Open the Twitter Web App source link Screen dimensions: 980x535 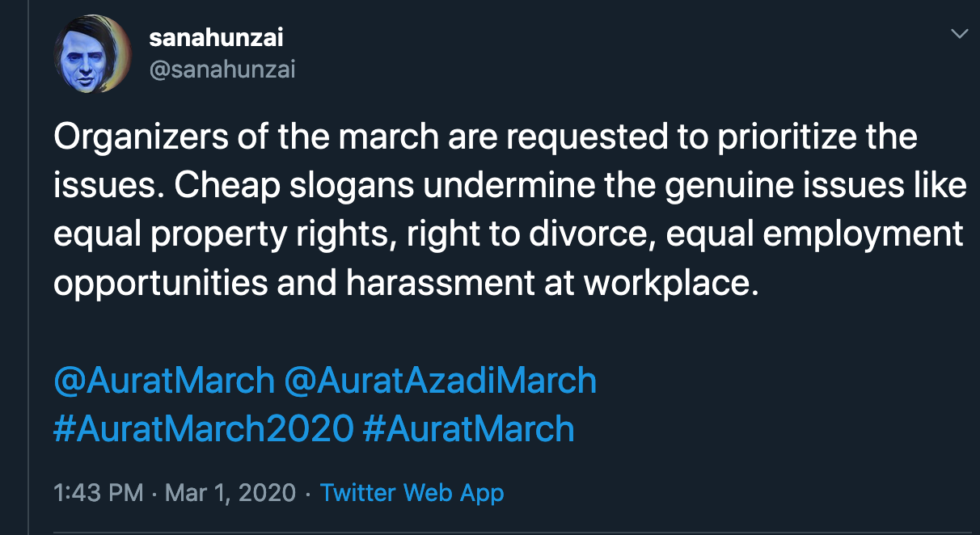(412, 492)
